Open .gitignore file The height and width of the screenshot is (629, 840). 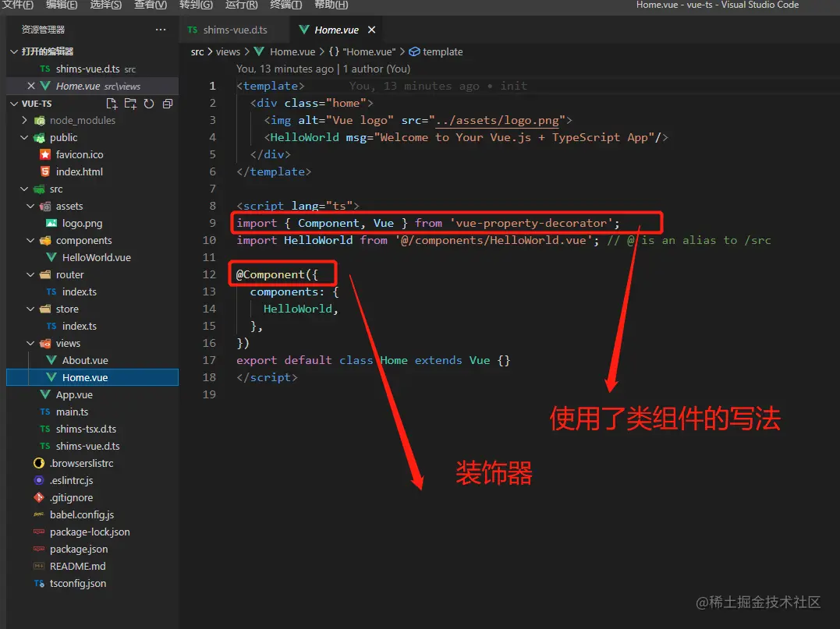(92, 497)
